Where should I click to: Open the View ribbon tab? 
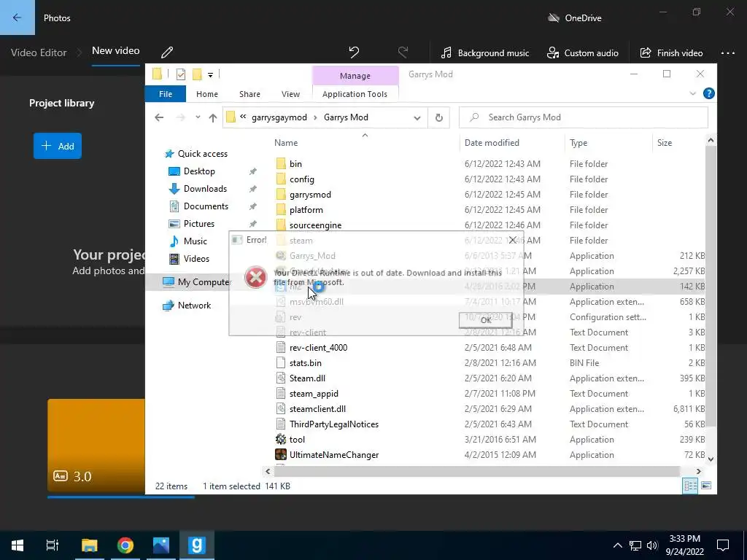pos(290,94)
